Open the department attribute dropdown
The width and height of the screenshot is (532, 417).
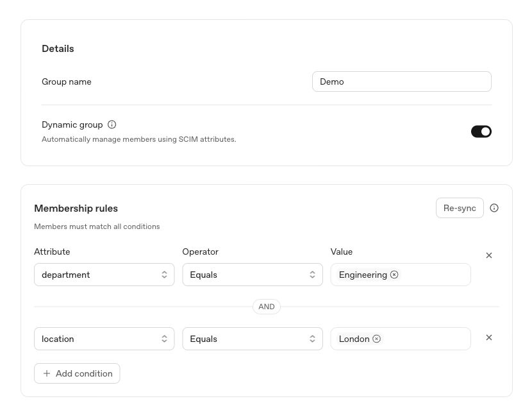104,275
